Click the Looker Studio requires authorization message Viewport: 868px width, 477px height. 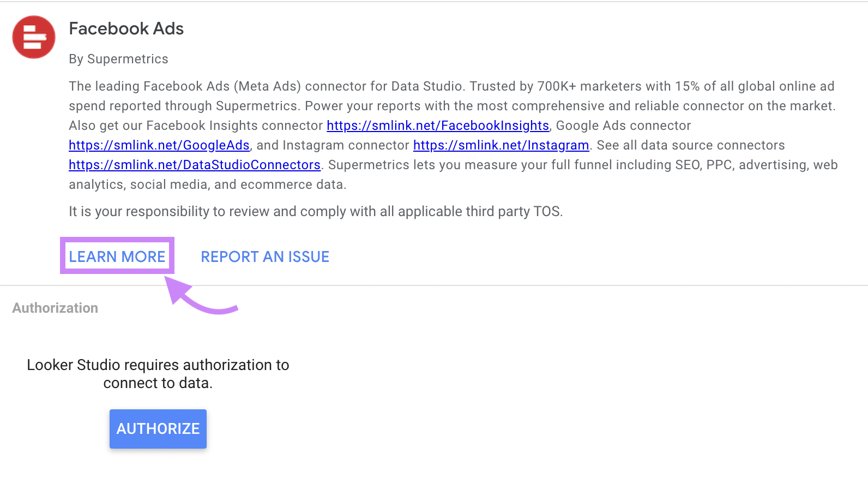(x=158, y=374)
